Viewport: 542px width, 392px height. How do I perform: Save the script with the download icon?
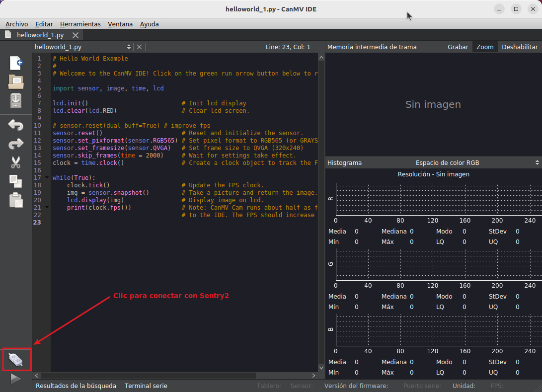(x=16, y=100)
